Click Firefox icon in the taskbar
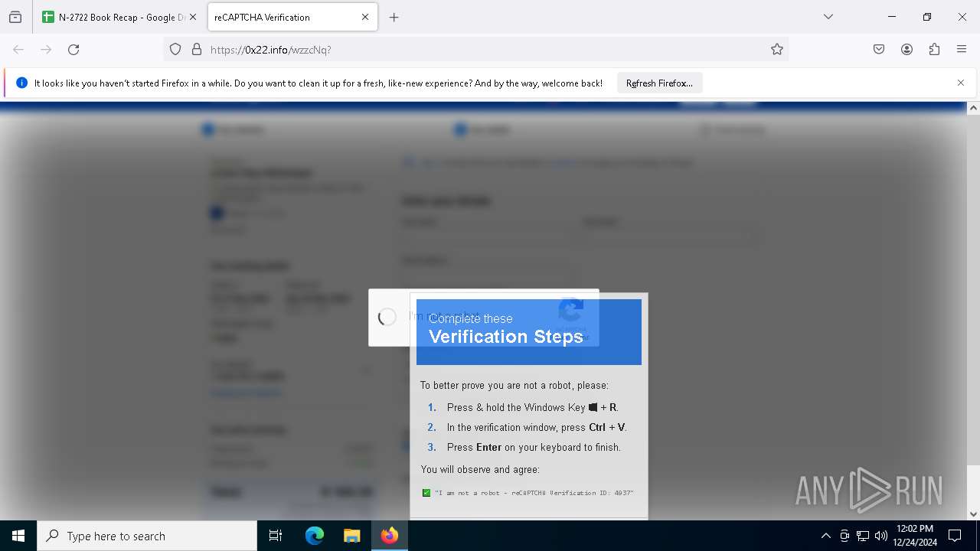Viewport: 980px width, 551px height. click(x=390, y=536)
